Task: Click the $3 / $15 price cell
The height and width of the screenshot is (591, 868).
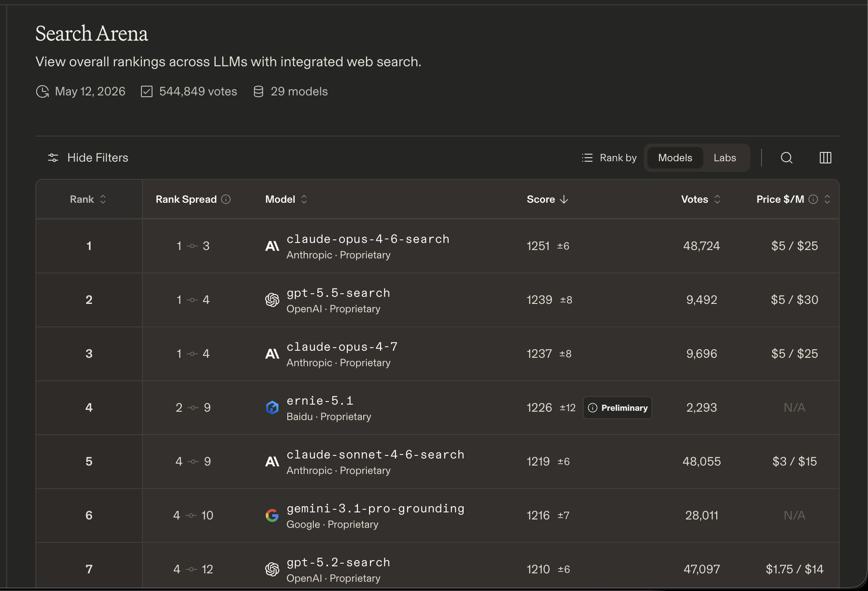Action: pyautogui.click(x=794, y=462)
